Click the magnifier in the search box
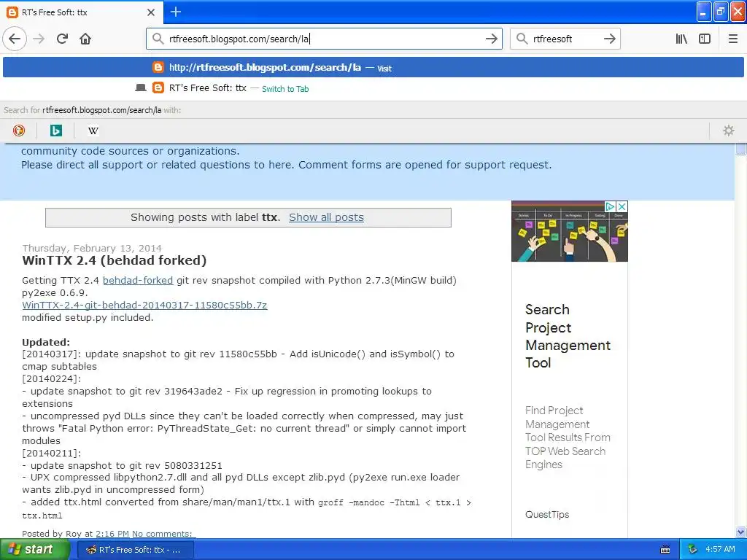This screenshot has height=560, width=747. [x=522, y=39]
